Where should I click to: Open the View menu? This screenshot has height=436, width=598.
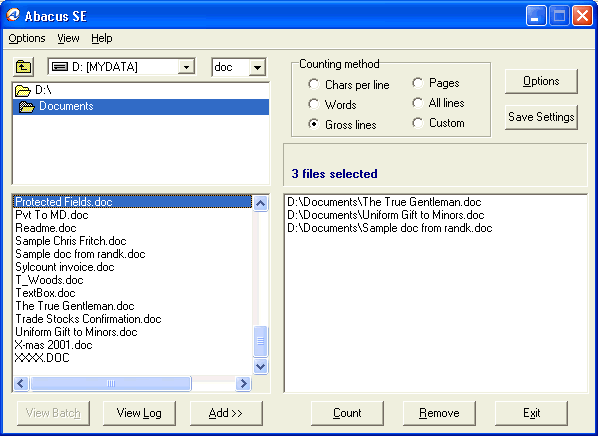68,38
